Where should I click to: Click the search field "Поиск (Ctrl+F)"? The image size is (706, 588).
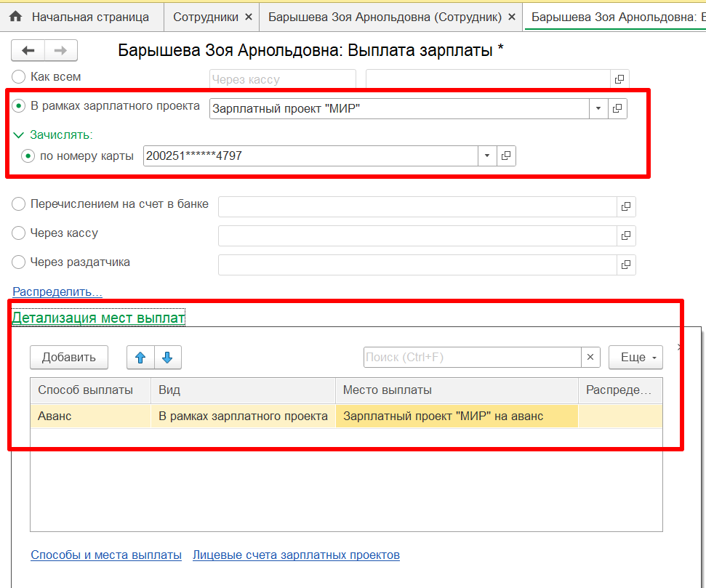pyautogui.click(x=471, y=357)
